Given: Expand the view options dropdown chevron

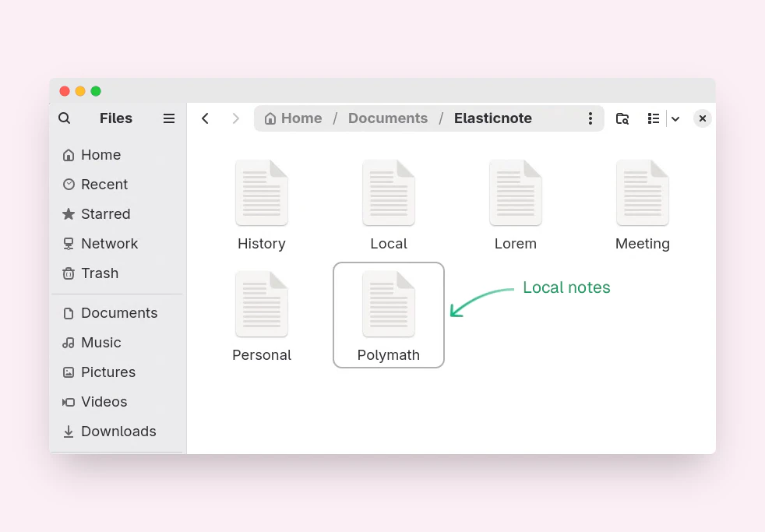Looking at the screenshot, I should 675,119.
